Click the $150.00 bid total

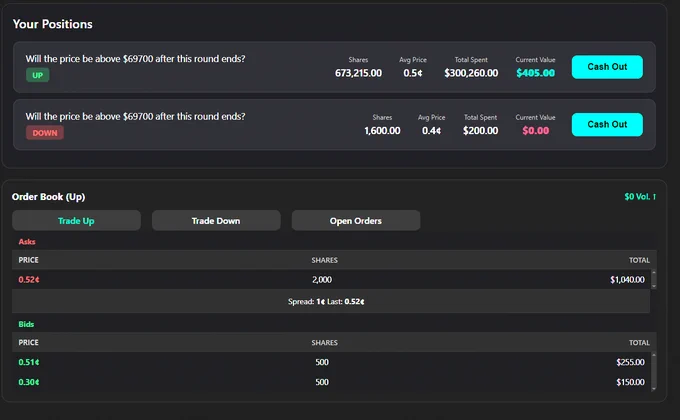tap(630, 382)
